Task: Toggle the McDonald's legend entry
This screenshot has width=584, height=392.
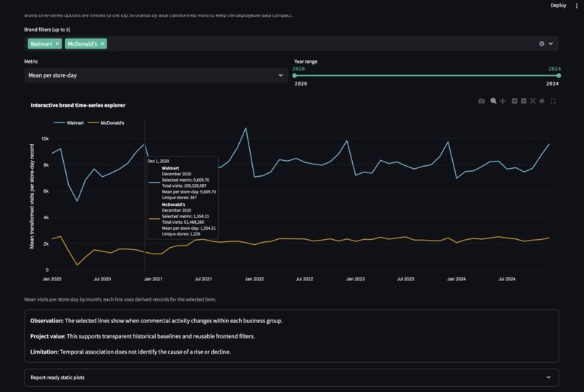Action: (106, 122)
